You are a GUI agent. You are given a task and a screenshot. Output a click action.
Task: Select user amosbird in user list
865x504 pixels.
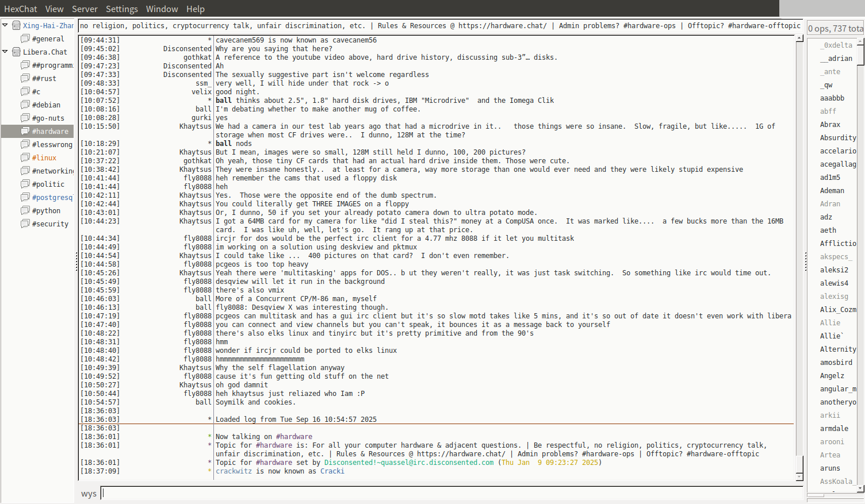836,363
